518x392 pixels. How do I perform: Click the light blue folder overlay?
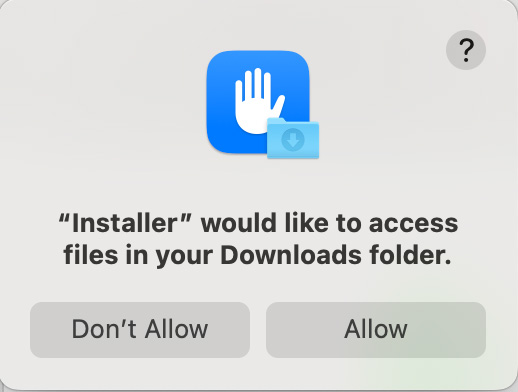(293, 138)
